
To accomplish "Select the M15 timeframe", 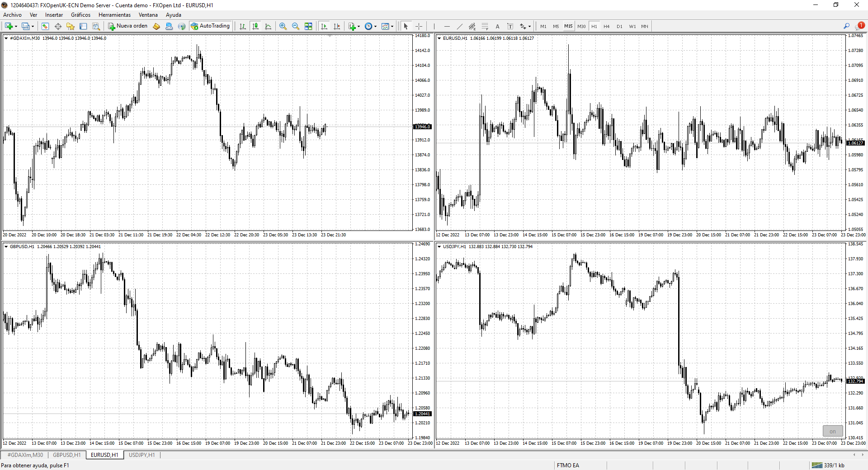I will (568, 26).
